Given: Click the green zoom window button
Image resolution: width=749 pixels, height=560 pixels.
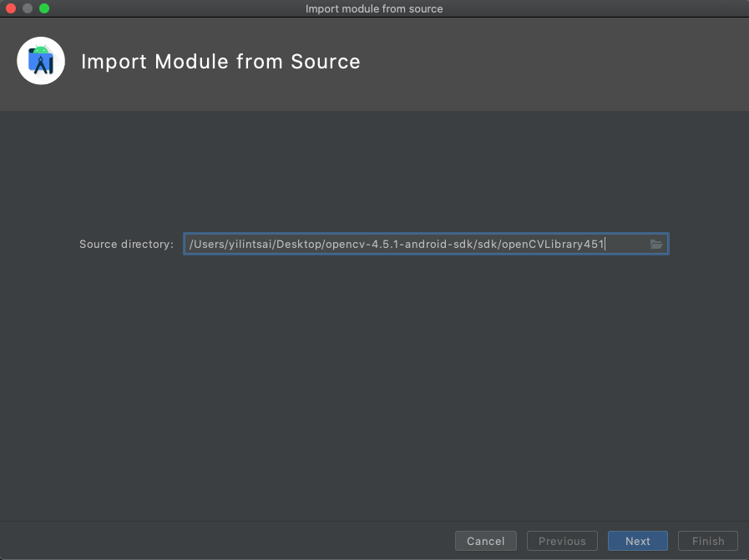Looking at the screenshot, I should pos(44,8).
